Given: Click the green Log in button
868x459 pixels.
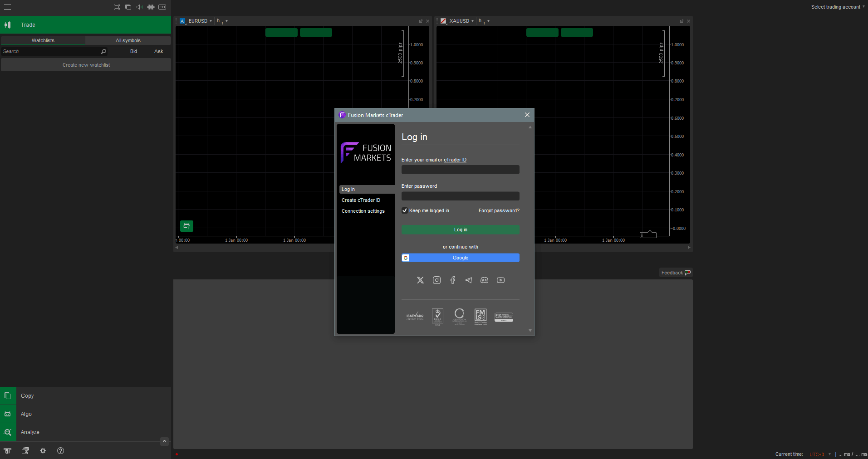Looking at the screenshot, I should pyautogui.click(x=460, y=229).
